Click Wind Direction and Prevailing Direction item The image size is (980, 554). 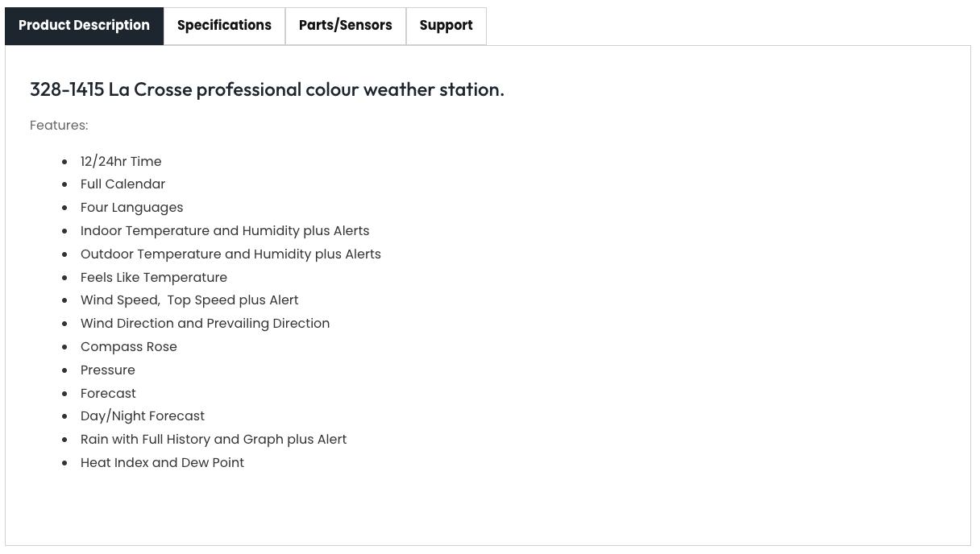coord(205,324)
